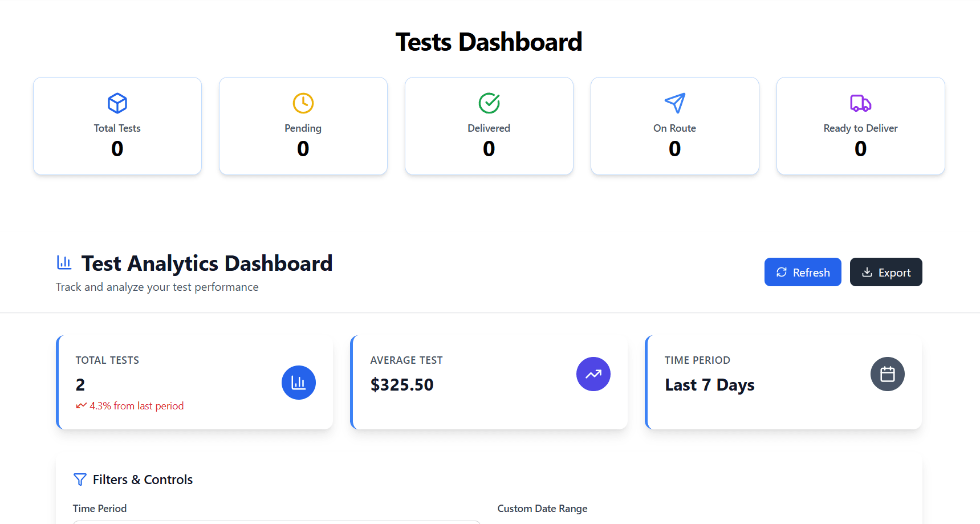Click the $325.50 average test value
Screen dimensions: 980x524
(x=402, y=385)
